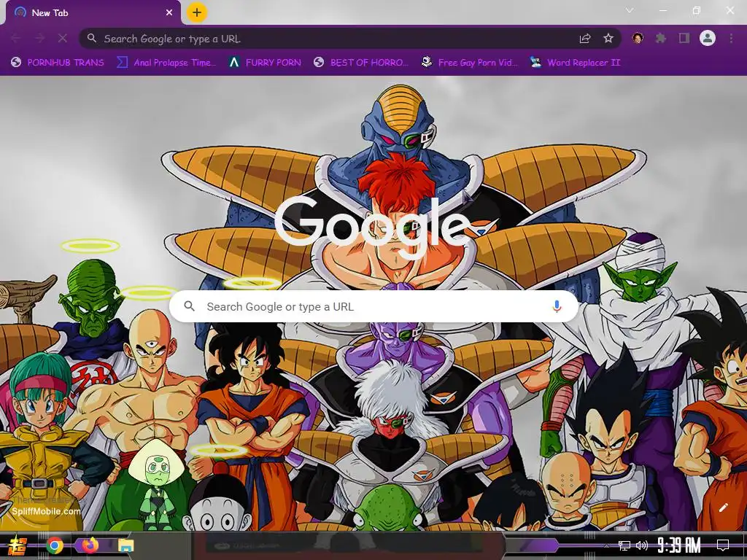Select the New Tab tab
Screen dimensions: 747x560
click(93, 13)
